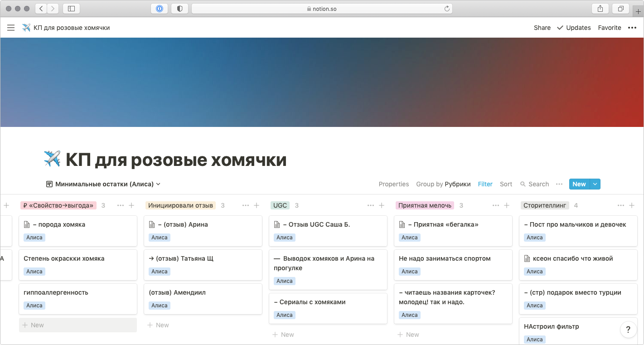
Task: Click the gradient page cover image
Action: 322,82
